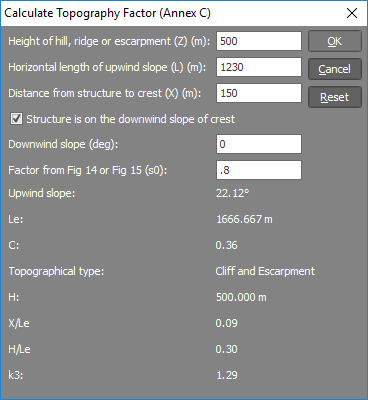Click the OK button

tap(335, 41)
